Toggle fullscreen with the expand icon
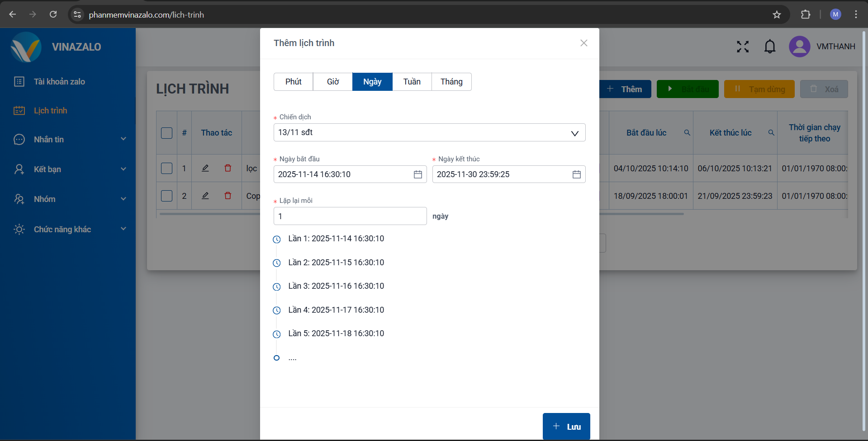The height and width of the screenshot is (441, 868). click(x=743, y=47)
